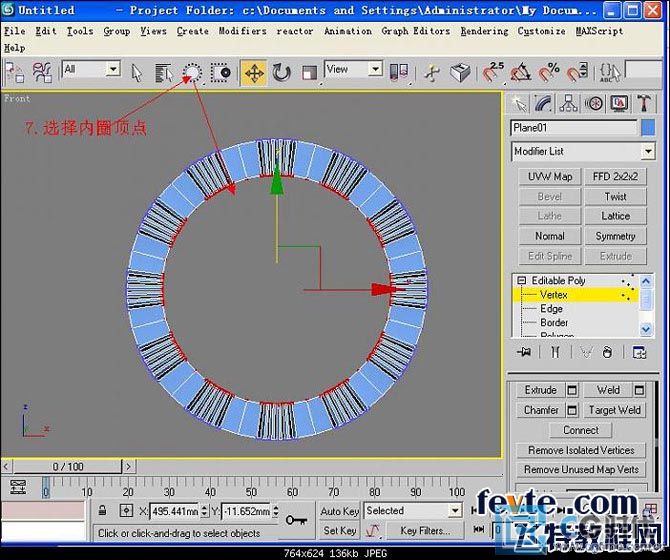Apply the Twist modifier
This screenshot has height=560, width=670.
click(x=615, y=196)
